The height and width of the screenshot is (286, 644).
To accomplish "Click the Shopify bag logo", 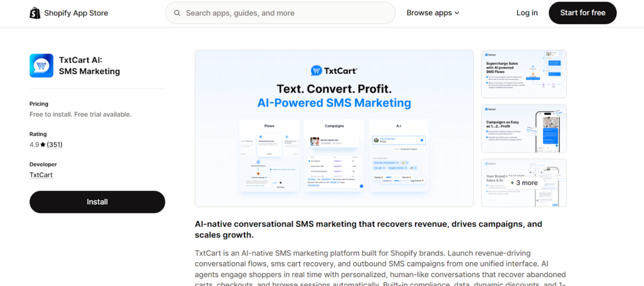I will pos(35,13).
